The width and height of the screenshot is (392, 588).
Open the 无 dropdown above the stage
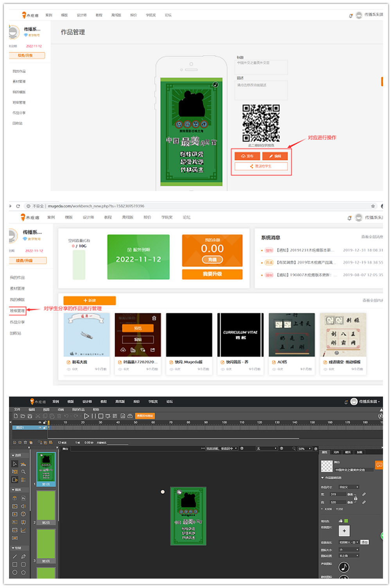[x=267, y=449]
